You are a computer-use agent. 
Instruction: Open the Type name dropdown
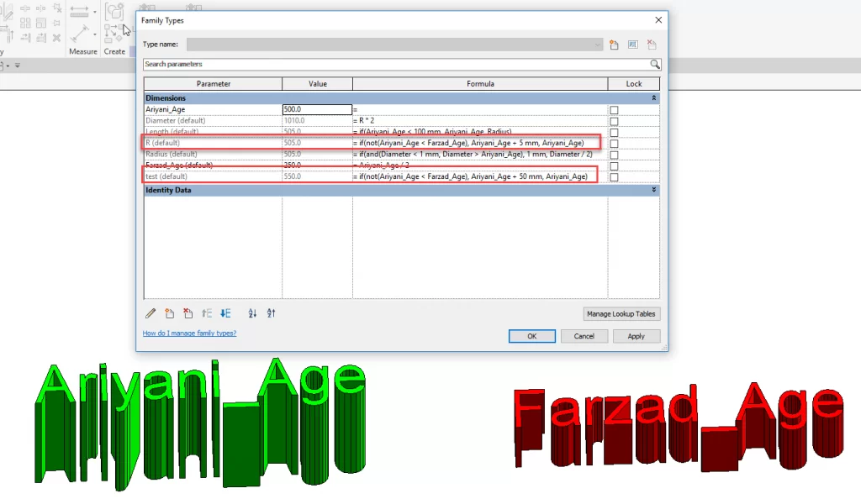598,45
